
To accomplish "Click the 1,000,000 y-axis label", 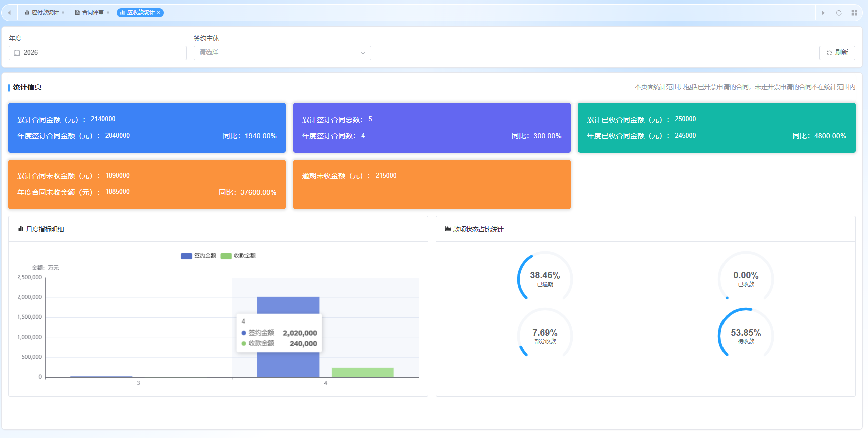I will tap(29, 337).
